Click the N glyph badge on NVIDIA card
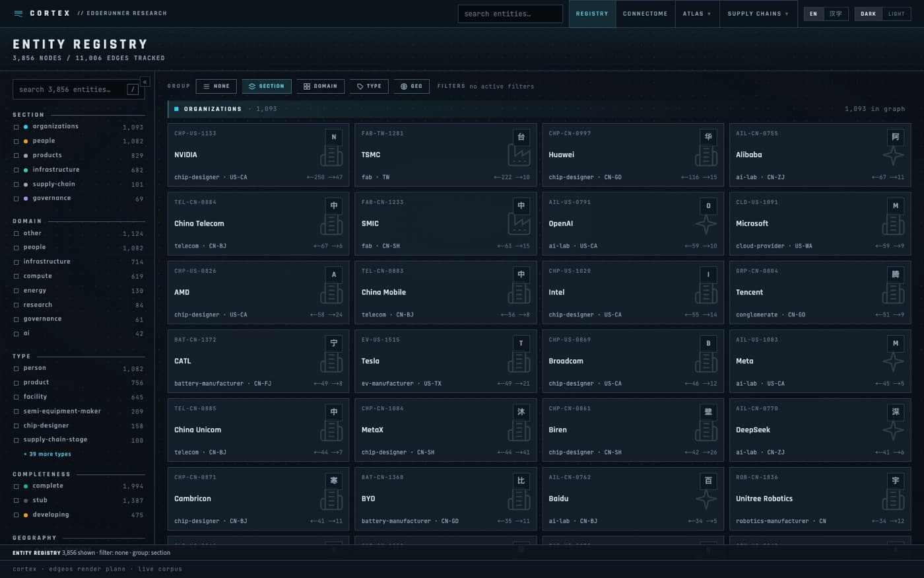The width and height of the screenshot is (924, 578). (x=334, y=137)
